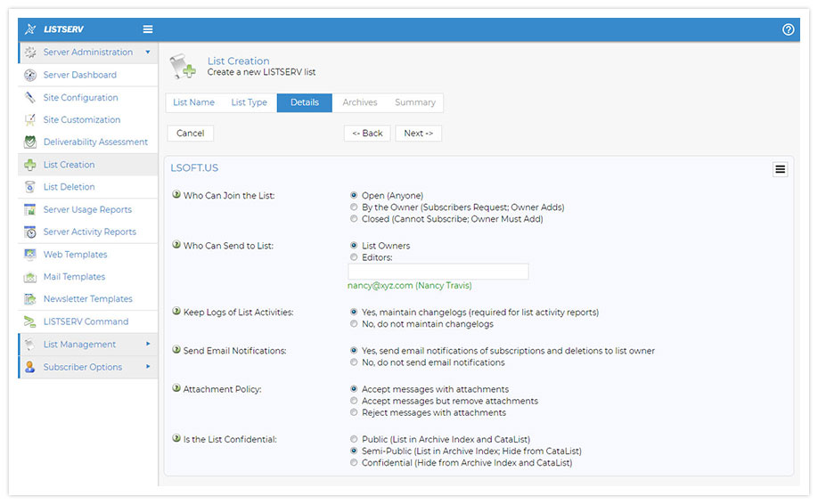Click the Subscriber Options person icon

point(30,367)
